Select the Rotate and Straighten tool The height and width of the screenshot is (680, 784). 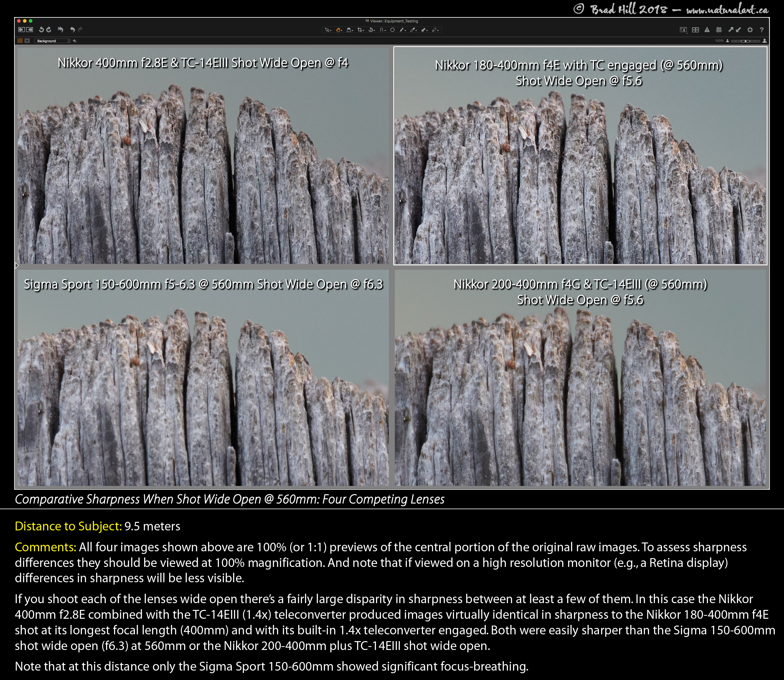coord(371,30)
